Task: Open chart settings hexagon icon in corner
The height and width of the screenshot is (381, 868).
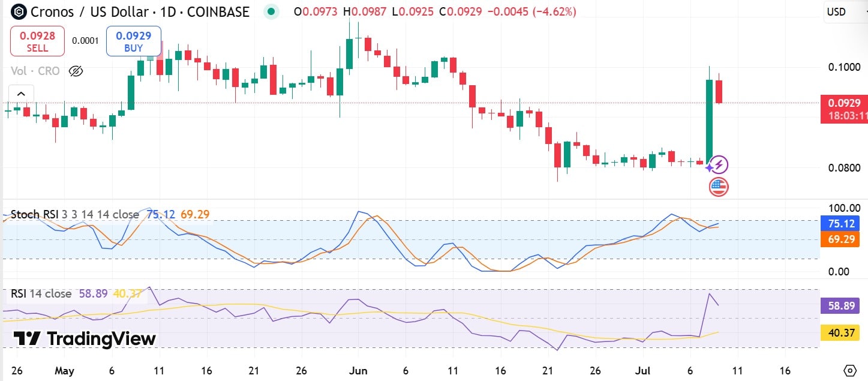Action: [849, 370]
